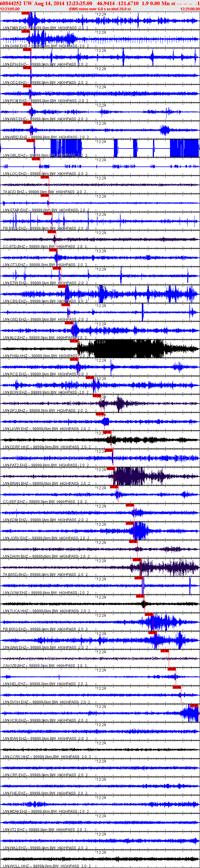Click the RMS noise scaling note
Image resolution: width=200 pixels, height=868 pixels.
[100, 9]
